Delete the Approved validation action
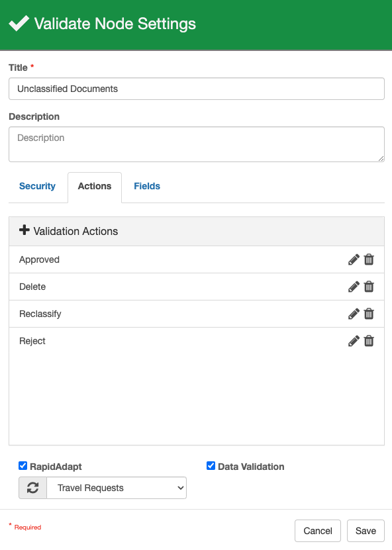The image size is (392, 550). (369, 259)
